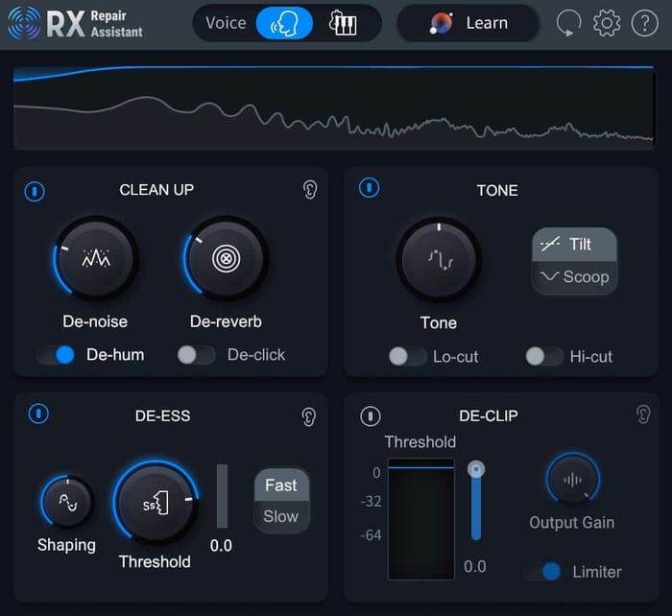Screen dimensions: 672x616
Task: Click the TONE module title
Action: pyautogui.click(x=497, y=191)
